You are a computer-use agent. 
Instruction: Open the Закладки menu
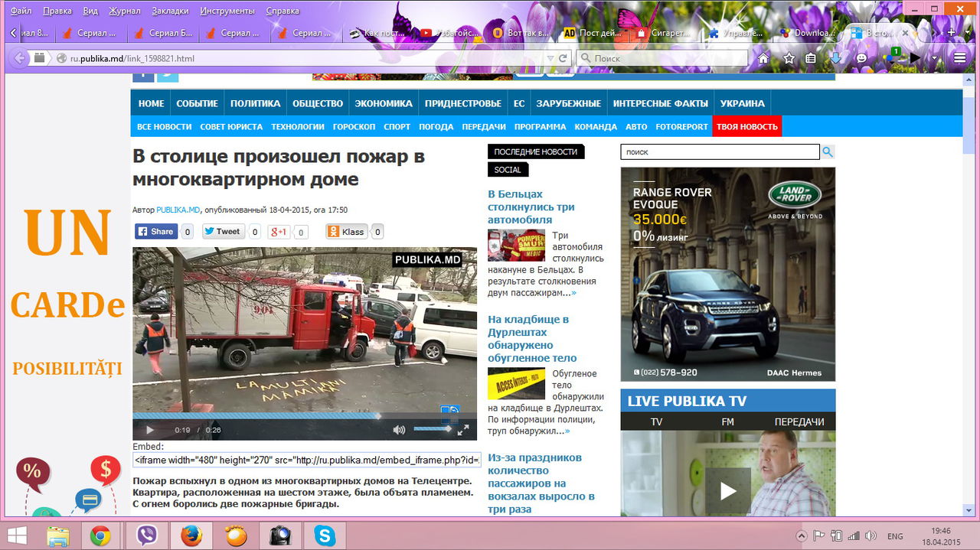[170, 11]
